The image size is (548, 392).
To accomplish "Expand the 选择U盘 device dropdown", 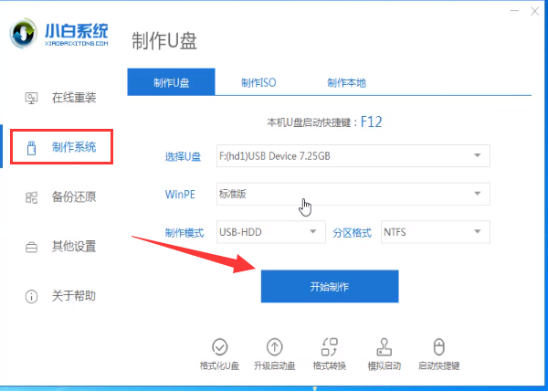I will 477,156.
